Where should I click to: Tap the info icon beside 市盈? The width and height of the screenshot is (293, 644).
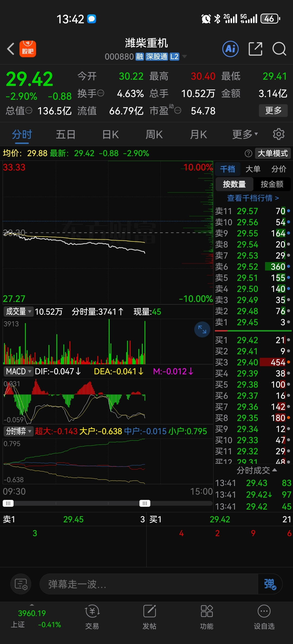click(178, 110)
